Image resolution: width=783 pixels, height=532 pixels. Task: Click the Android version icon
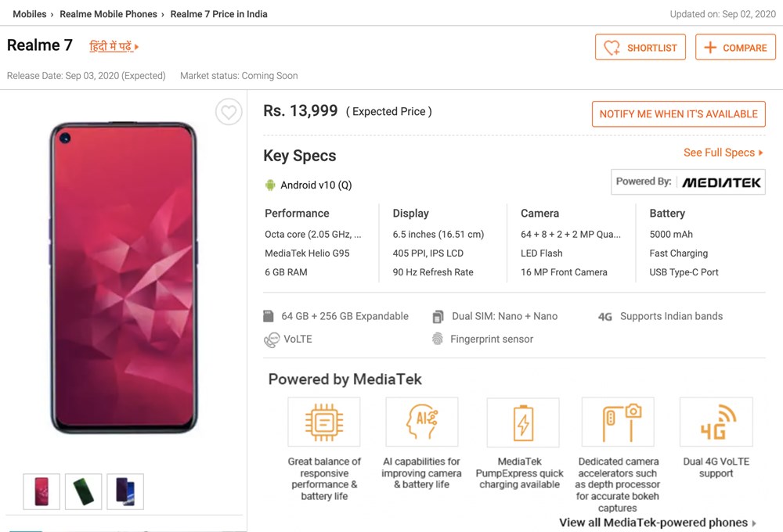pos(269,185)
